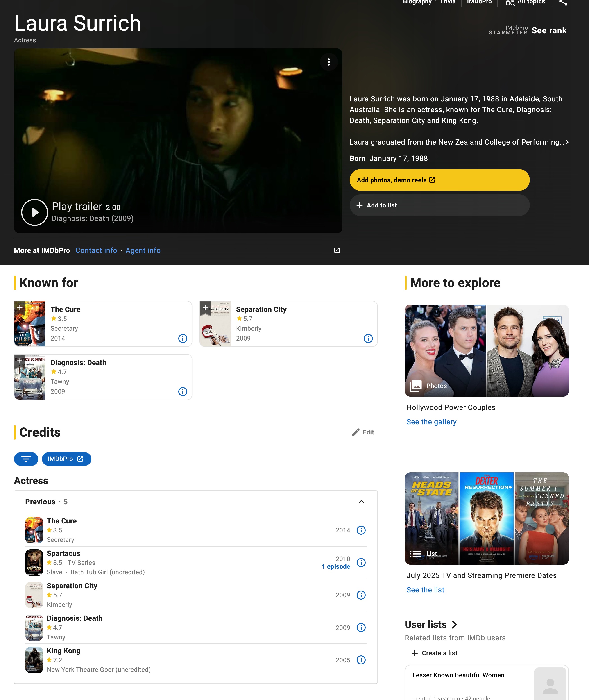
Task: Open User lists section chevron
Action: coord(454,625)
